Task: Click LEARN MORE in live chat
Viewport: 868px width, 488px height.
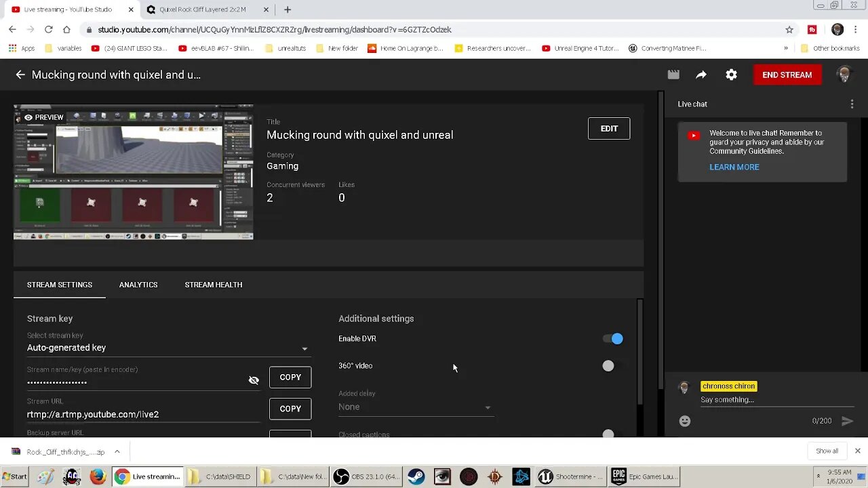Action: pos(734,167)
